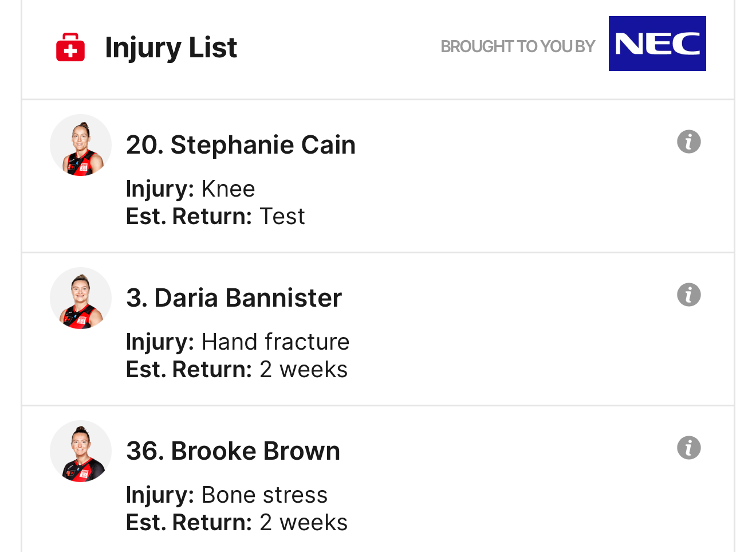Select the name 20. Stephanie Cain
The width and height of the screenshot is (756, 552).
241,145
